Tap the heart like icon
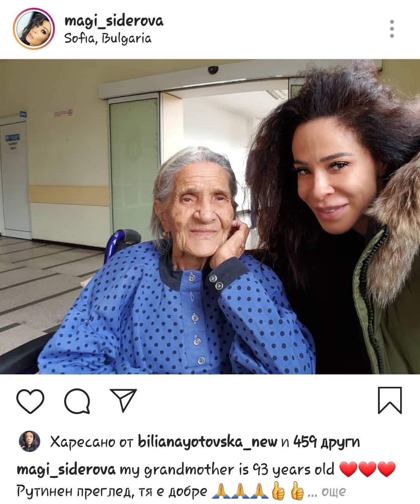This screenshot has height=504, width=420. pyautogui.click(x=30, y=401)
